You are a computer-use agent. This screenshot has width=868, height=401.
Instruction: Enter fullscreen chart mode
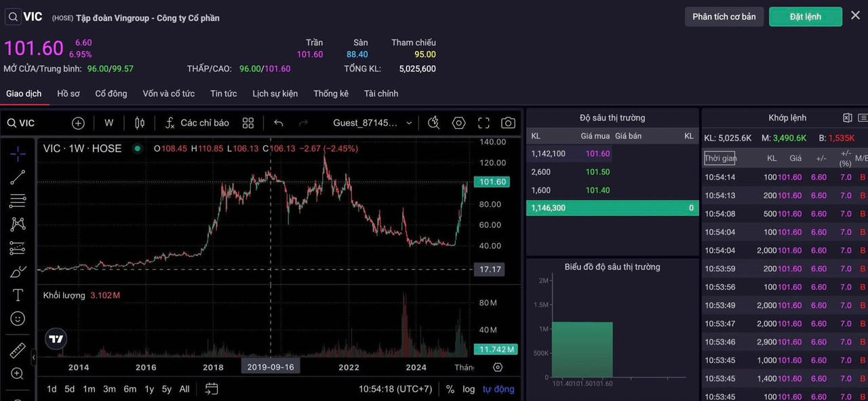tap(484, 123)
